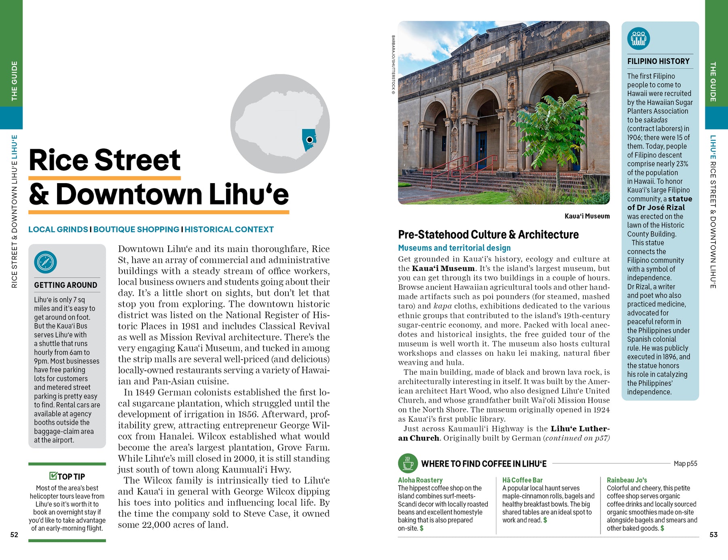728x560 pixels.
Task: Click the Rainbeau Jo's listing title
Action: [626, 480]
